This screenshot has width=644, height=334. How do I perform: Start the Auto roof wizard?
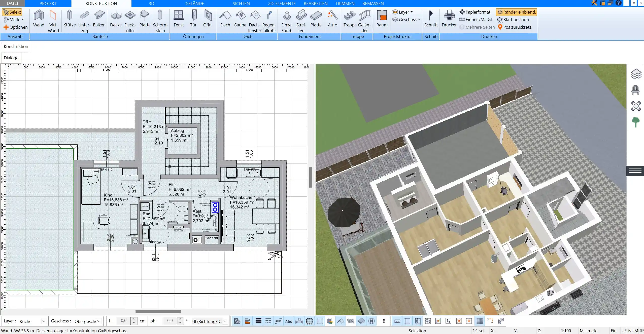tap(332, 19)
